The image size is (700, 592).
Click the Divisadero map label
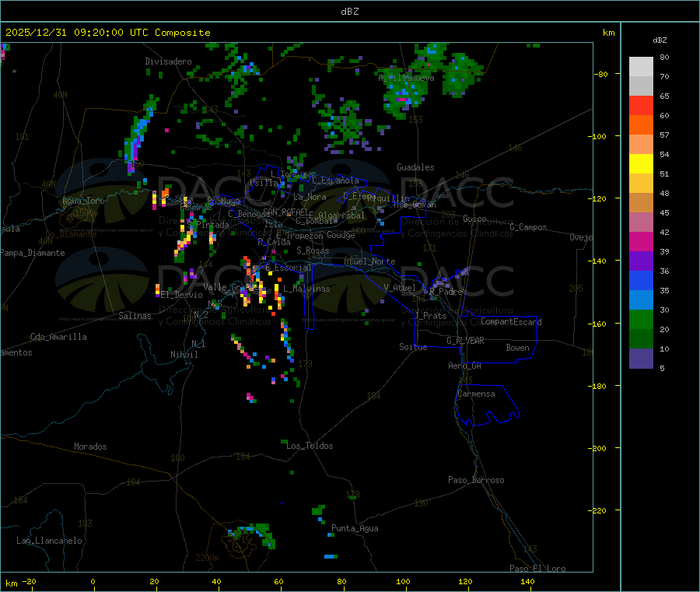pyautogui.click(x=168, y=61)
